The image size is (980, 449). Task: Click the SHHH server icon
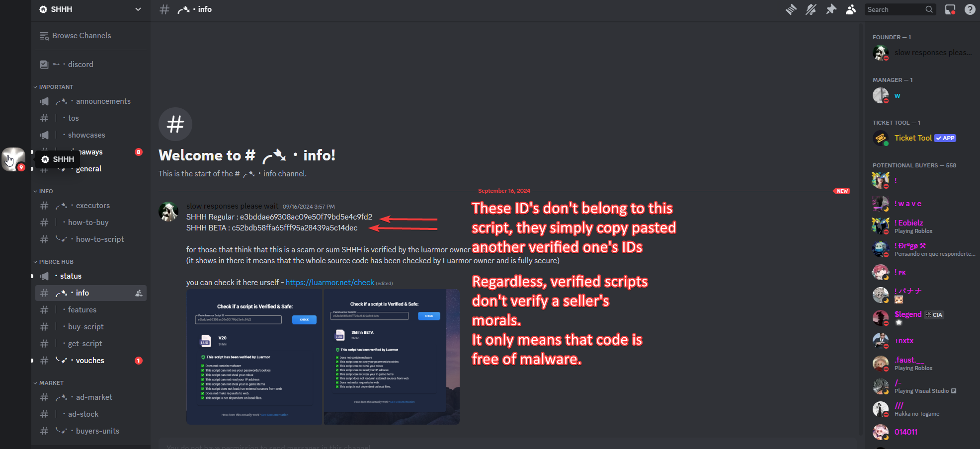(x=13, y=159)
